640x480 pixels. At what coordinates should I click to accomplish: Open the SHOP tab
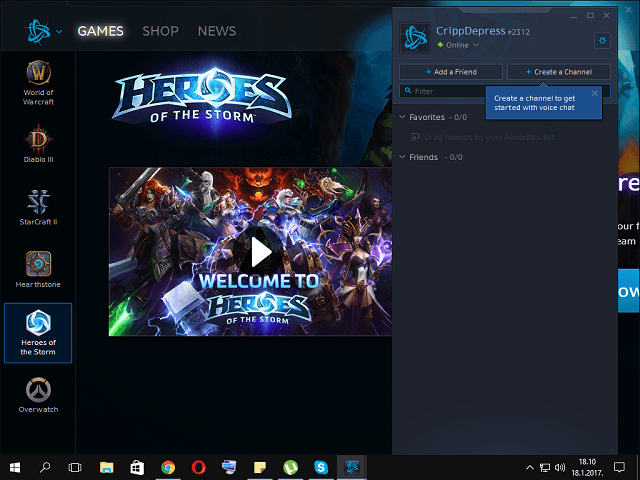(x=160, y=31)
